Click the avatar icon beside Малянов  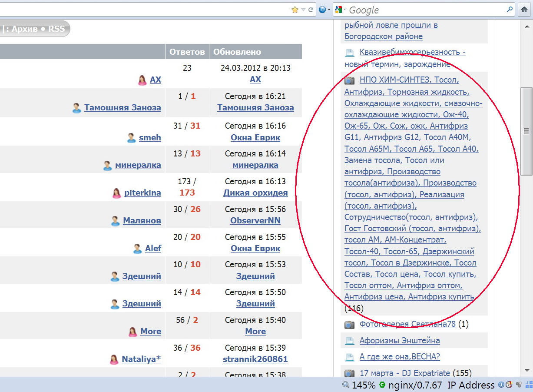115,221
